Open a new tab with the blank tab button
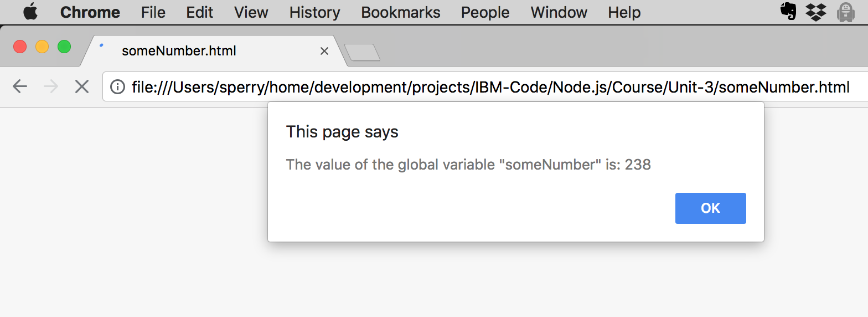The width and height of the screenshot is (868, 317). (x=362, y=52)
